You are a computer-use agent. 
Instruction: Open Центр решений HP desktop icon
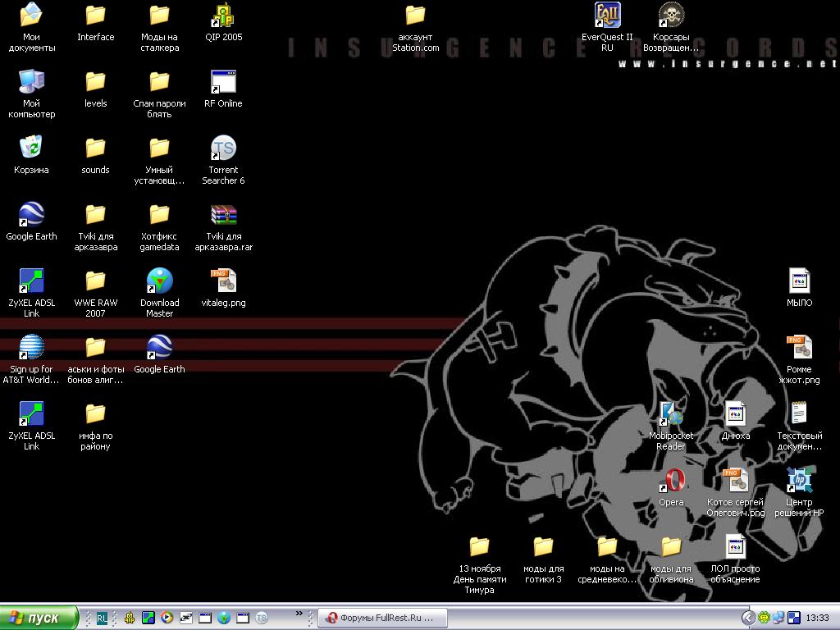pos(799,482)
